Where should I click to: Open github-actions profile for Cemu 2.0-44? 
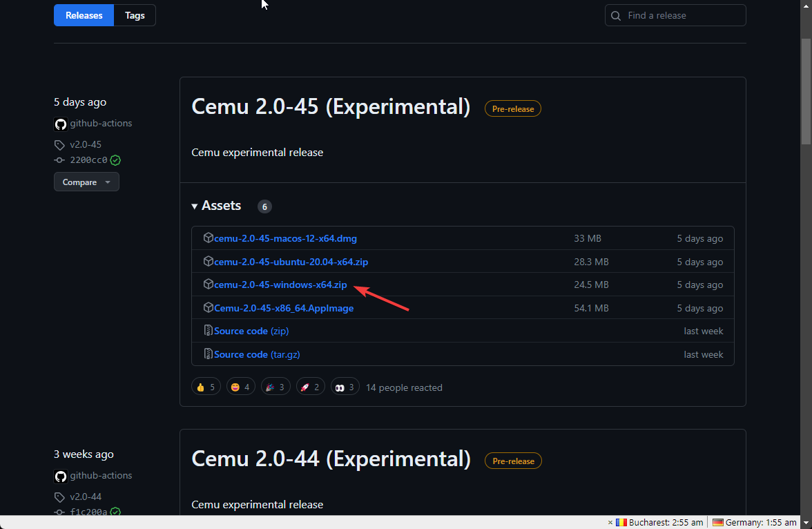(x=101, y=475)
